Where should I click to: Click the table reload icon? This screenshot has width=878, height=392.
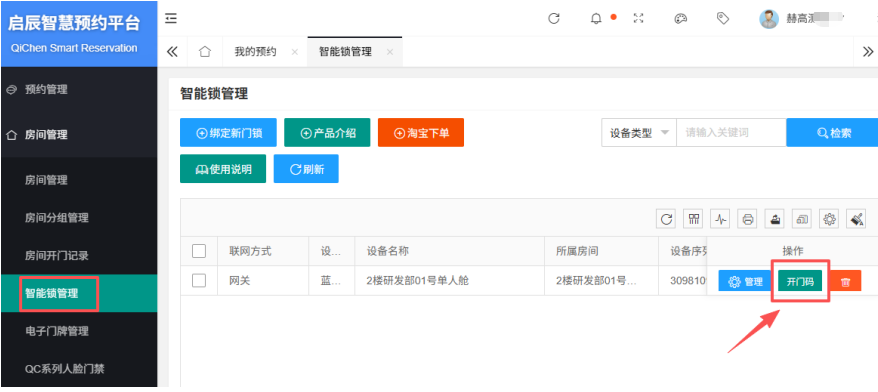[x=666, y=219]
